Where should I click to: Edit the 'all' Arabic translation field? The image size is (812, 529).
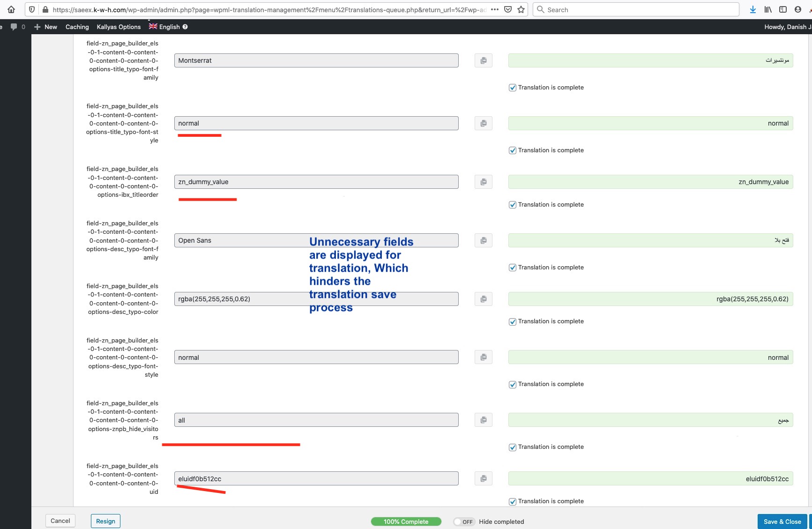tap(650, 420)
